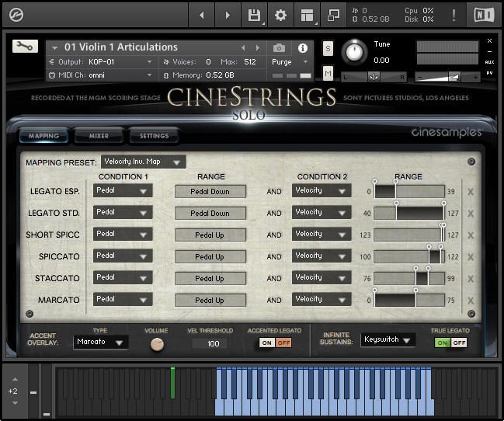504x421 pixels.
Task: Open the Output KOP-01 dropdown
Action: click(101, 61)
